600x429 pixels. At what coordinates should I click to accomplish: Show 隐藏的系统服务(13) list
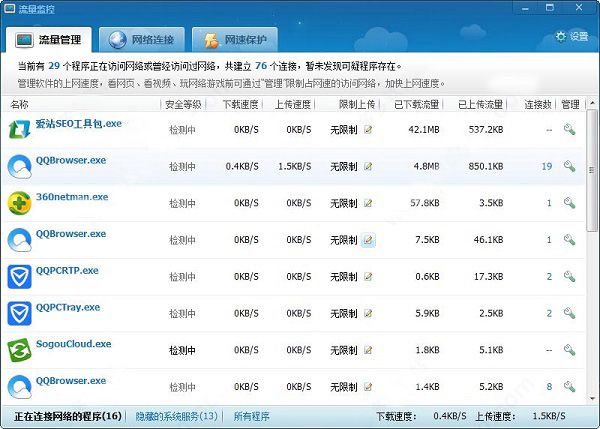point(176,416)
